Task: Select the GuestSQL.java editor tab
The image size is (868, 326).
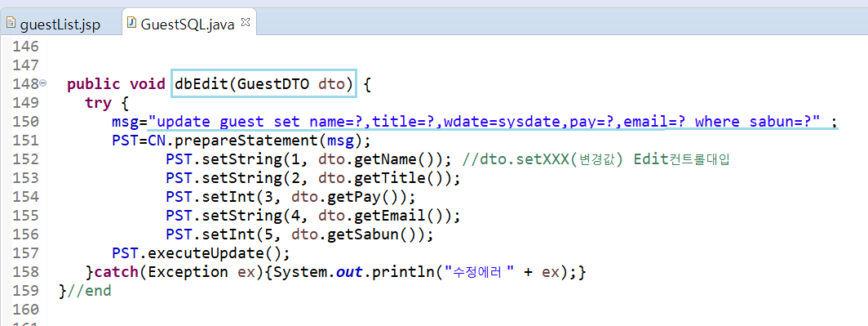Action: [188, 24]
